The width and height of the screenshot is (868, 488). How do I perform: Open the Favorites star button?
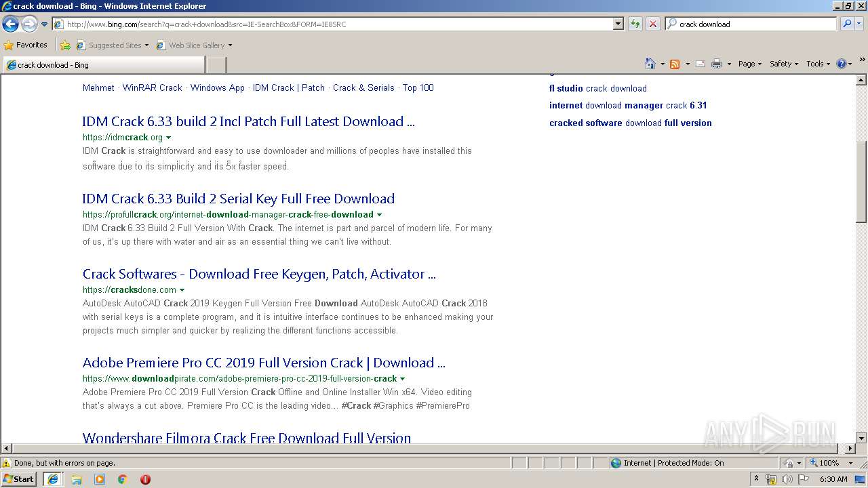tap(26, 45)
